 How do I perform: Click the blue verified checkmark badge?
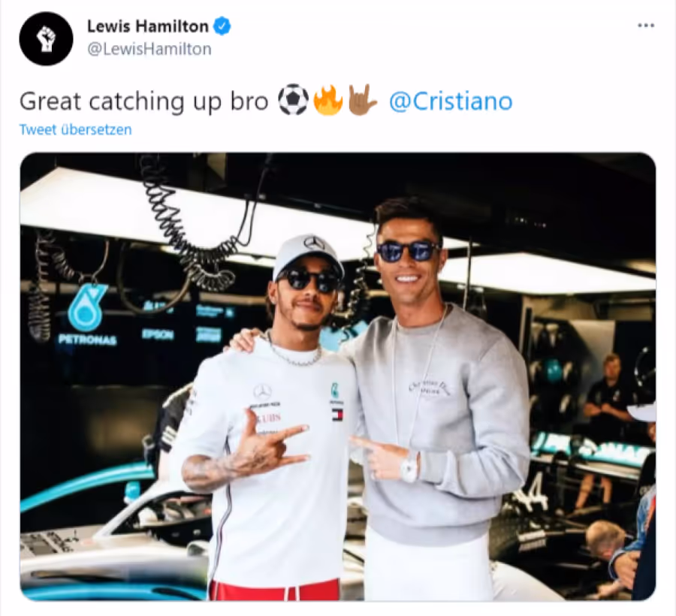click(222, 26)
